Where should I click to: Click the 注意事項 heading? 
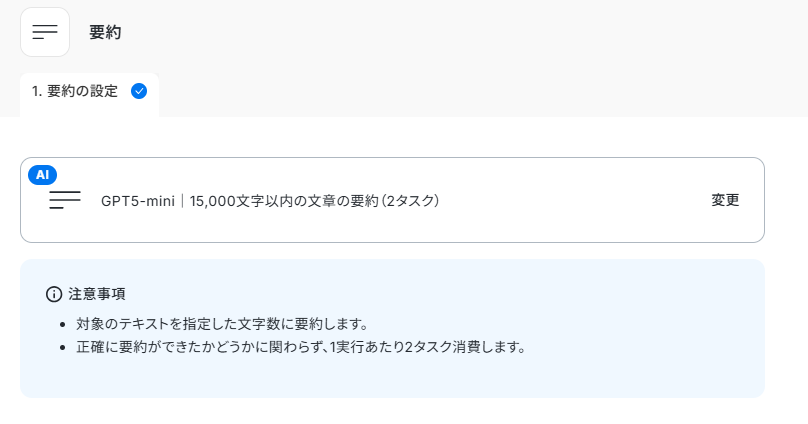click(x=97, y=294)
